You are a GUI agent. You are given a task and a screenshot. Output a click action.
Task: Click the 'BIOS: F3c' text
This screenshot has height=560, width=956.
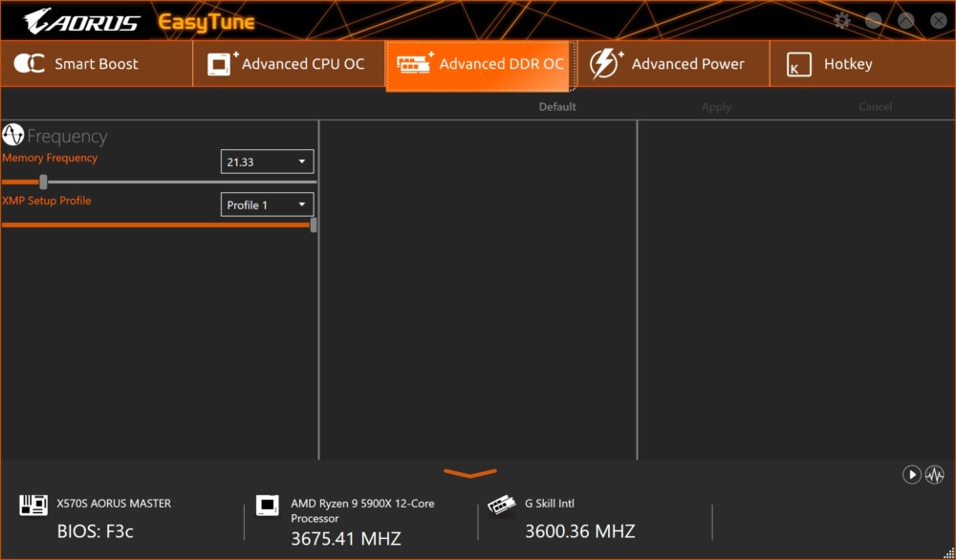coord(95,531)
